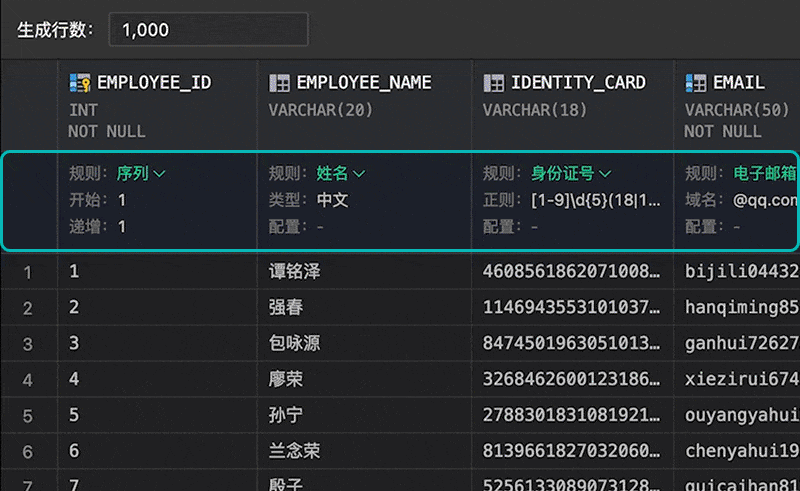The width and height of the screenshot is (800, 491).
Task: Click identity card cell starting 8474501963
Action: [x=573, y=343]
